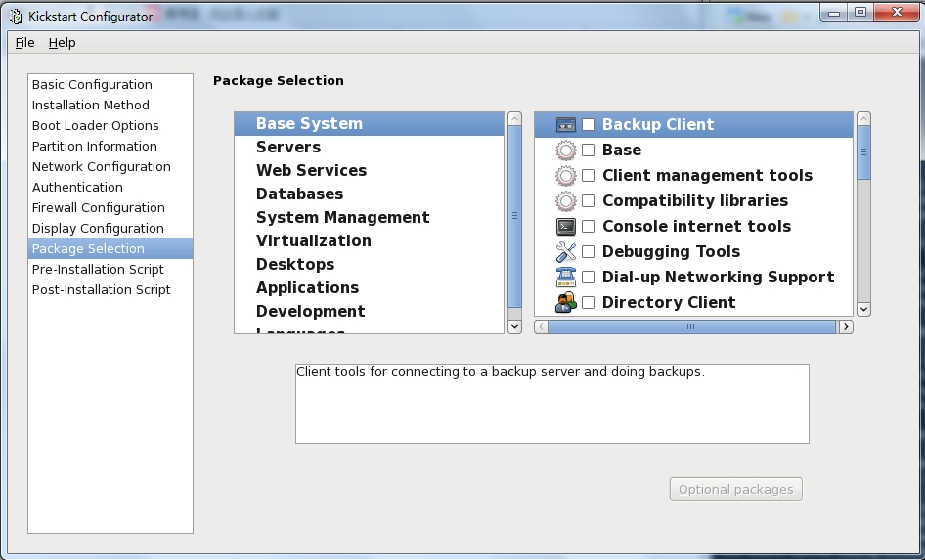Click the package list horizontal scrollbar thumb
925x560 pixels.
(x=691, y=326)
